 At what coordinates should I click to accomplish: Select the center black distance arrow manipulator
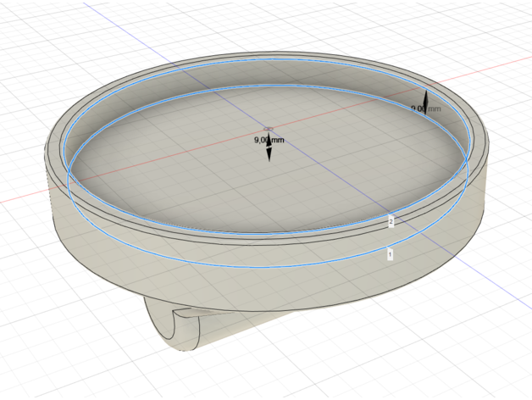tap(269, 153)
